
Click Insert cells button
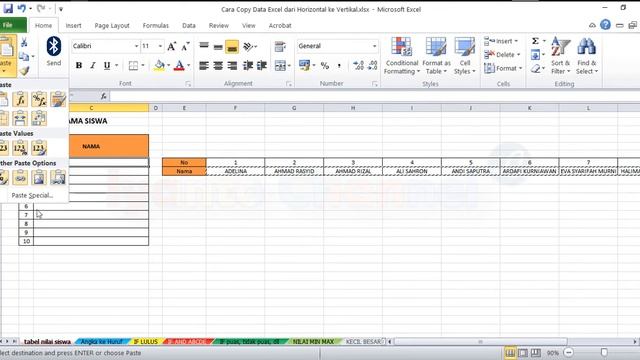pos(501,41)
